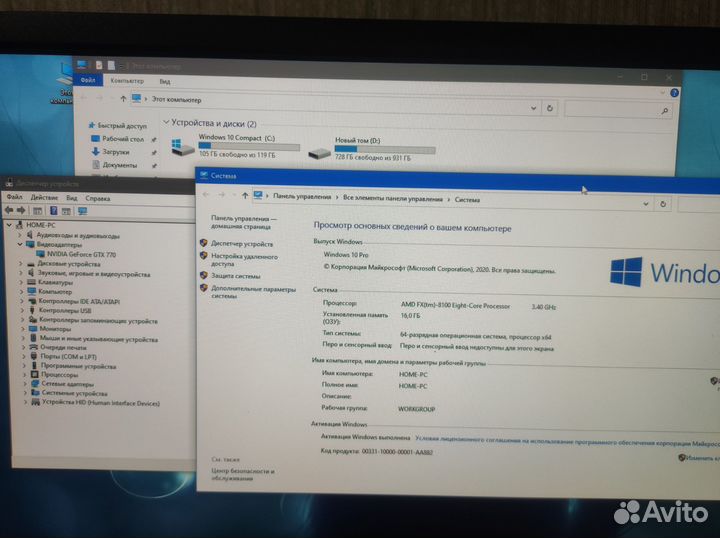Open Панель управления — домашняя страница link

243,222
